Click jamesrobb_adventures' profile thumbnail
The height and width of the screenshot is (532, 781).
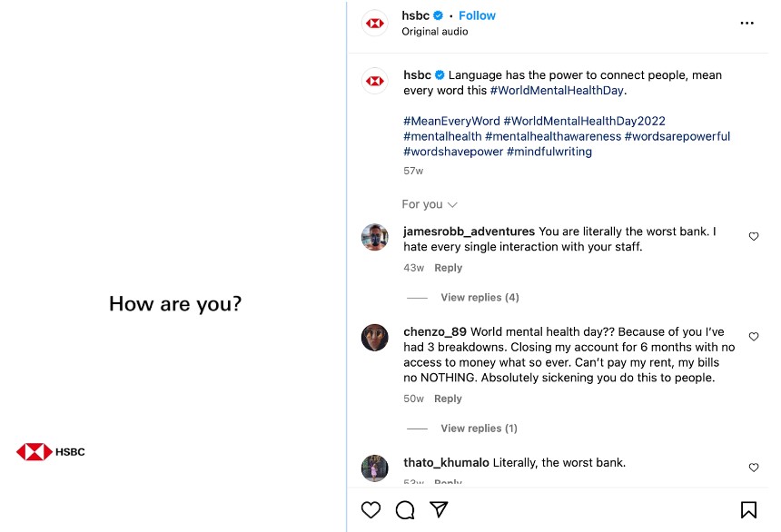click(x=374, y=238)
